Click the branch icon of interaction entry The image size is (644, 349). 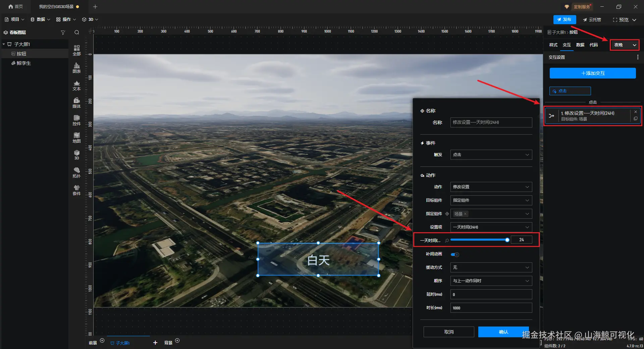point(551,116)
